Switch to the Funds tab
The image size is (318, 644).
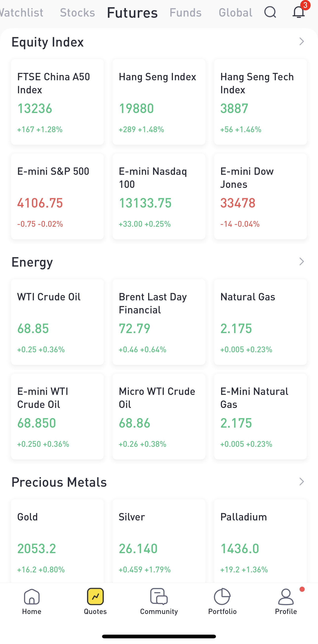[x=186, y=13]
